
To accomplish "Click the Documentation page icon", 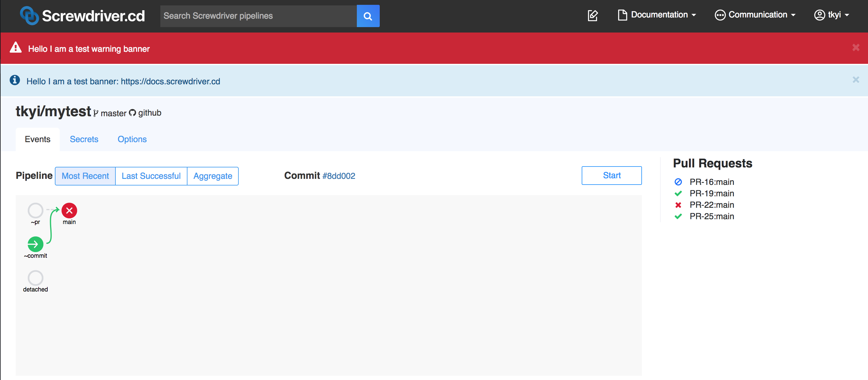I will click(622, 15).
